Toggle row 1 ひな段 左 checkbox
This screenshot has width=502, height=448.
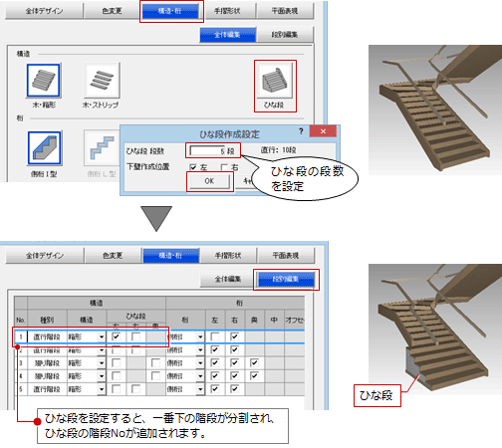click(116, 336)
